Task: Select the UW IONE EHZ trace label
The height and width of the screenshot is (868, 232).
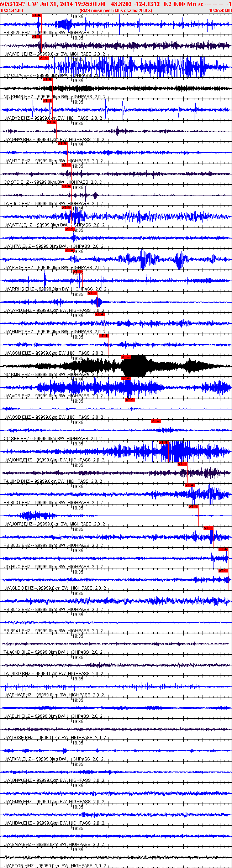Action: tap(54, 460)
